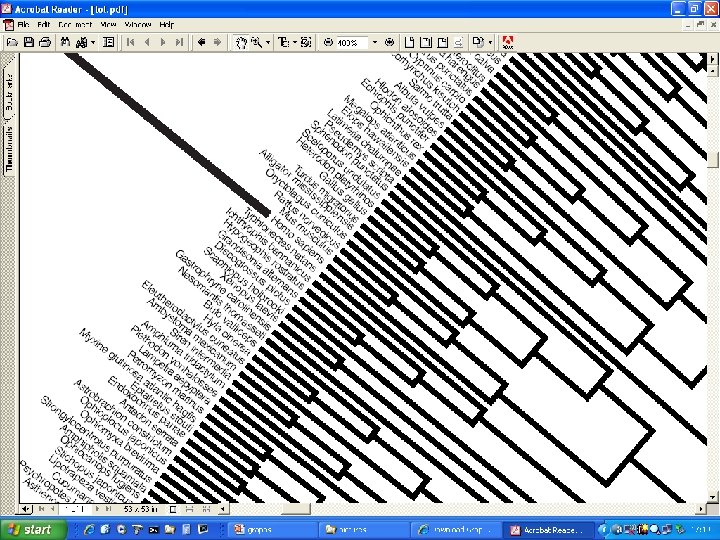Viewport: 720px width, 540px height.
Task: Click status bar First Page button
Action: coord(41,509)
